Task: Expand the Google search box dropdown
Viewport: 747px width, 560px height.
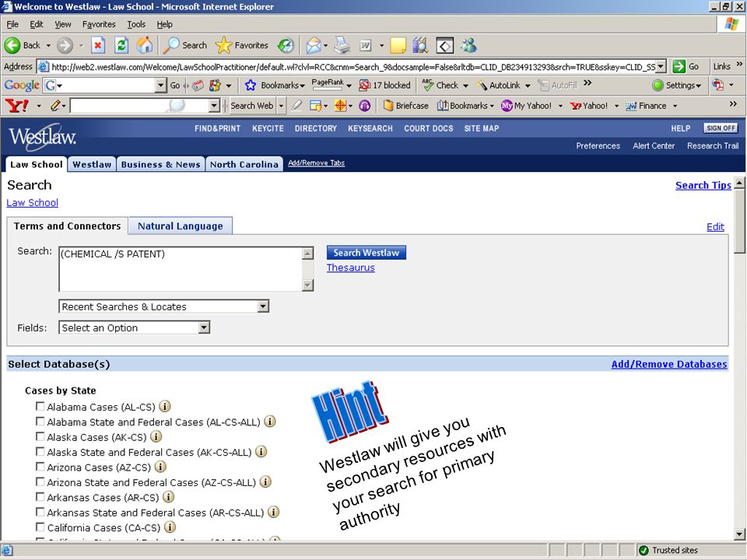Action: pos(161,86)
